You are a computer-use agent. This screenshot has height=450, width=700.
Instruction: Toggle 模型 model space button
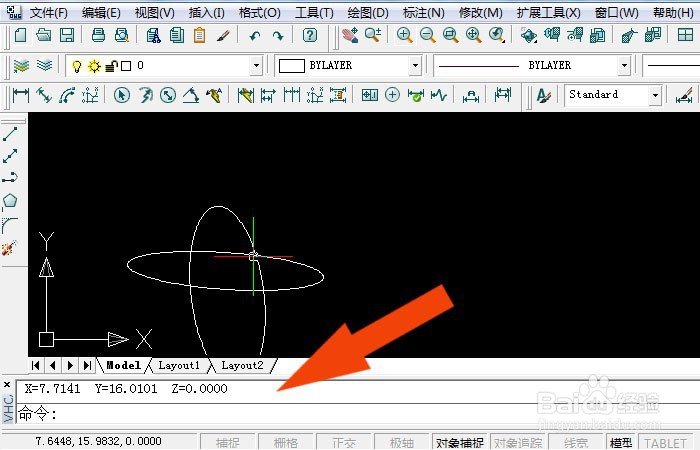tap(621, 442)
